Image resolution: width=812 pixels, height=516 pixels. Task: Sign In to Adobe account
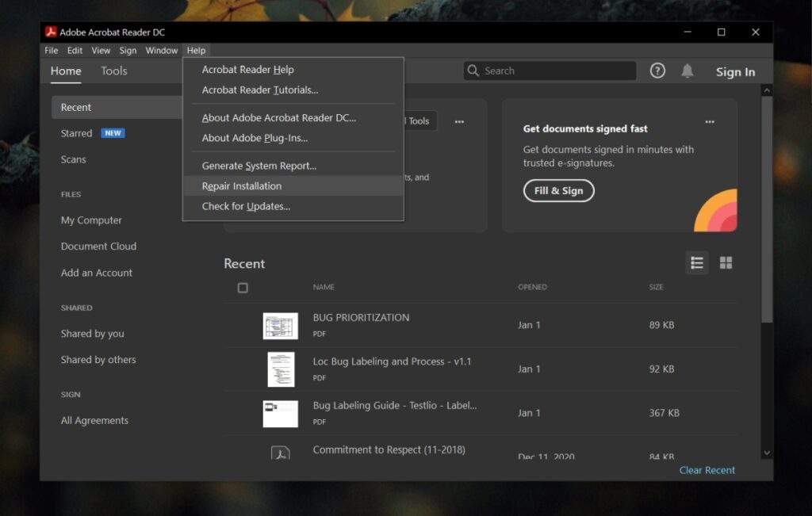[x=734, y=71]
